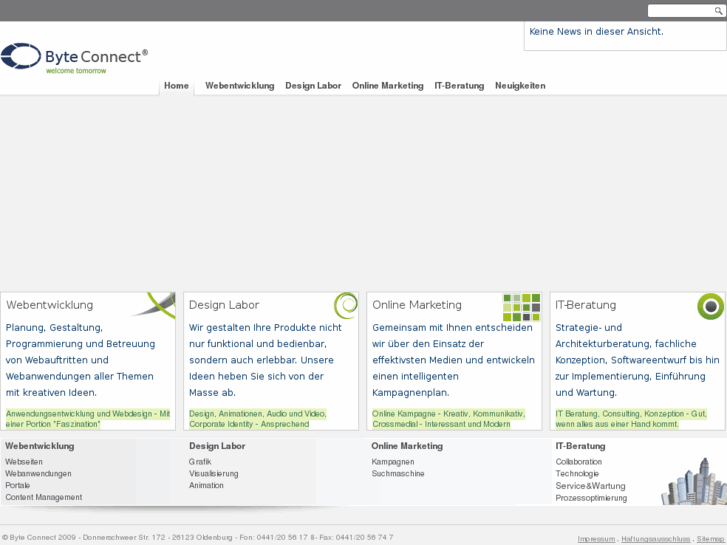This screenshot has width=727, height=545.
Task: Click the Online Marketing green squares icon
Action: pos(522,307)
